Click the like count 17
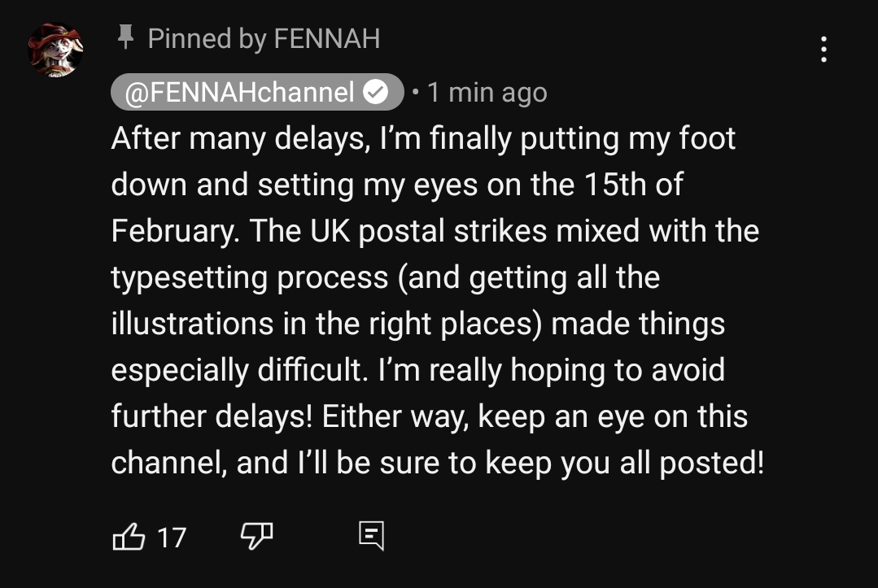This screenshot has height=588, width=878. pyautogui.click(x=171, y=538)
